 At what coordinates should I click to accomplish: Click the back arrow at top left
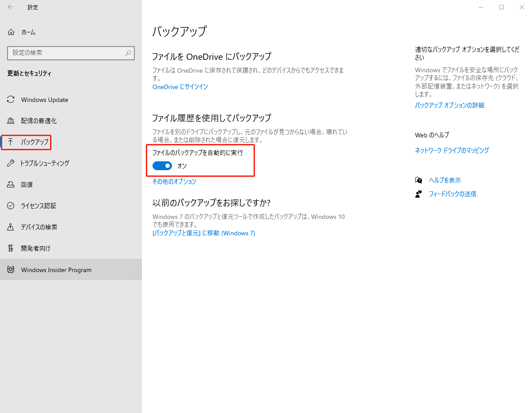10,7
